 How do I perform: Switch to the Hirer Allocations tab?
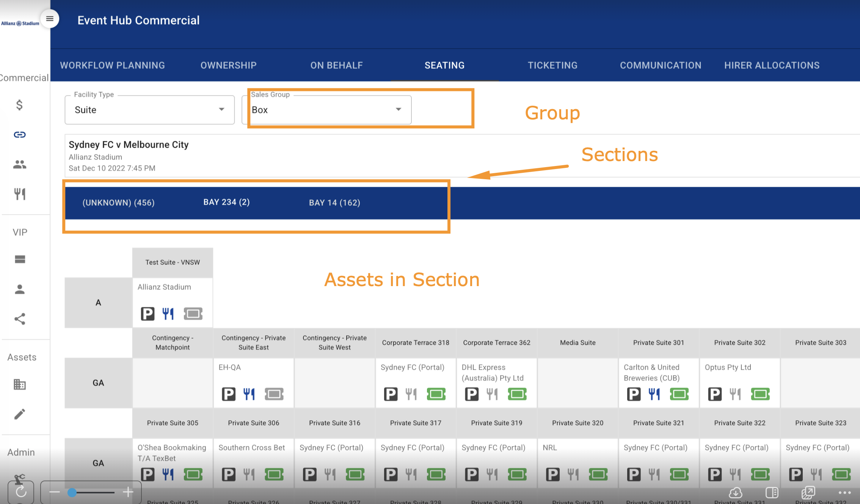tap(772, 65)
